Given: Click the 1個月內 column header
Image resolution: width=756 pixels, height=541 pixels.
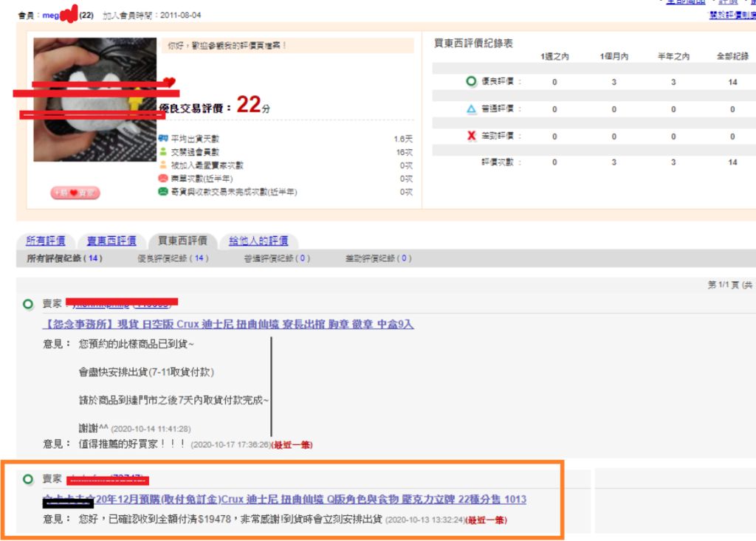Looking at the screenshot, I should point(614,56).
